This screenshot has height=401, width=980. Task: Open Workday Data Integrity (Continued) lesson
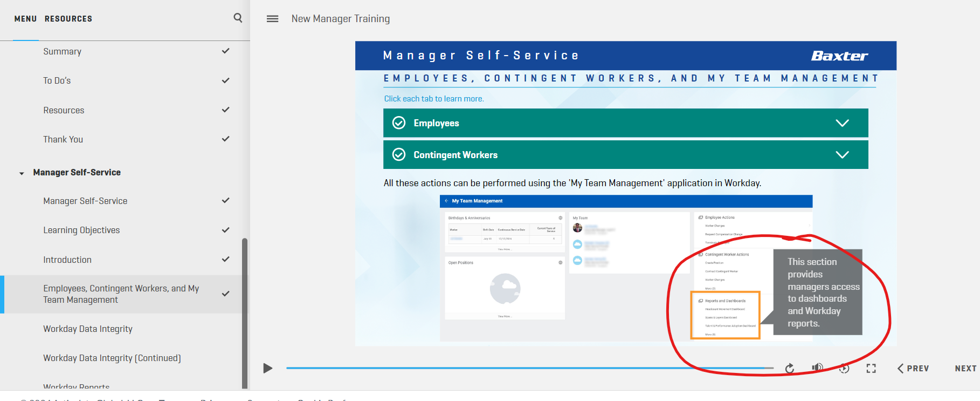tap(112, 358)
